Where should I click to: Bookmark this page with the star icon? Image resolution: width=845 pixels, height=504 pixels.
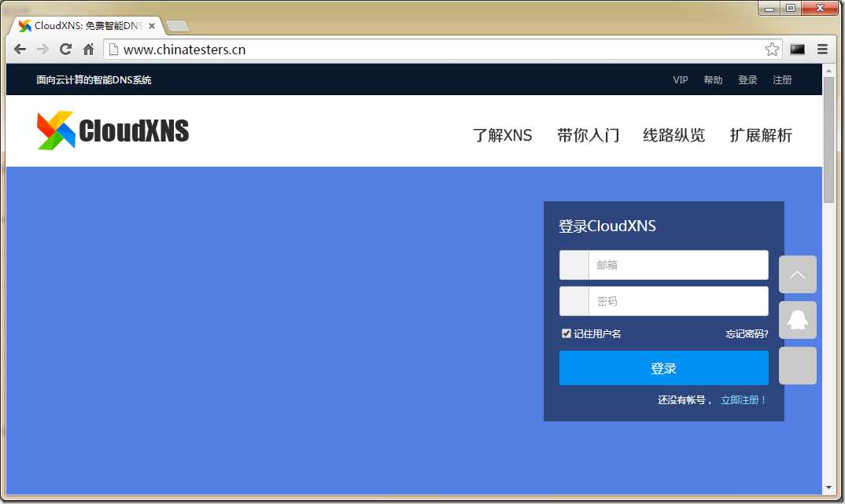click(x=772, y=50)
